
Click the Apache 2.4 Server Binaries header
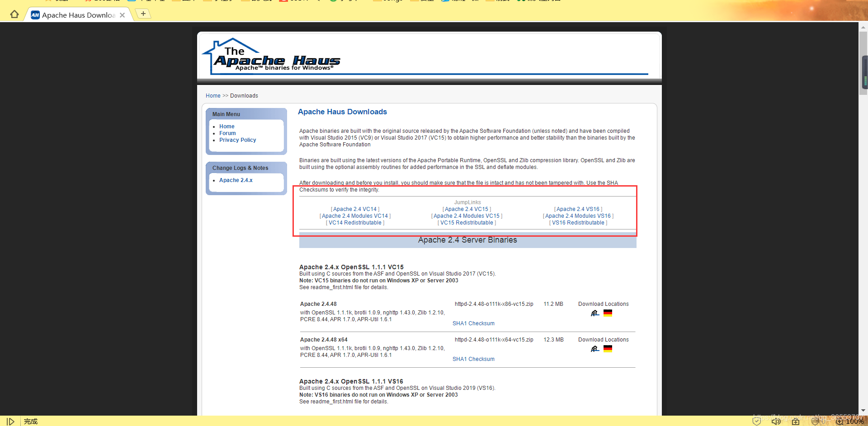[x=467, y=240]
